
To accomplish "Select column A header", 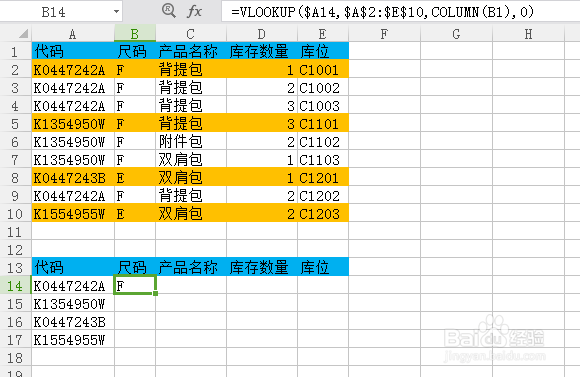I will pos(73,34).
